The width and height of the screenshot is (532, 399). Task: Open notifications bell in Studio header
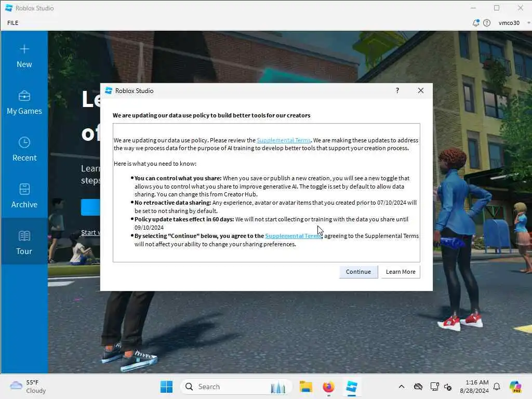[476, 23]
